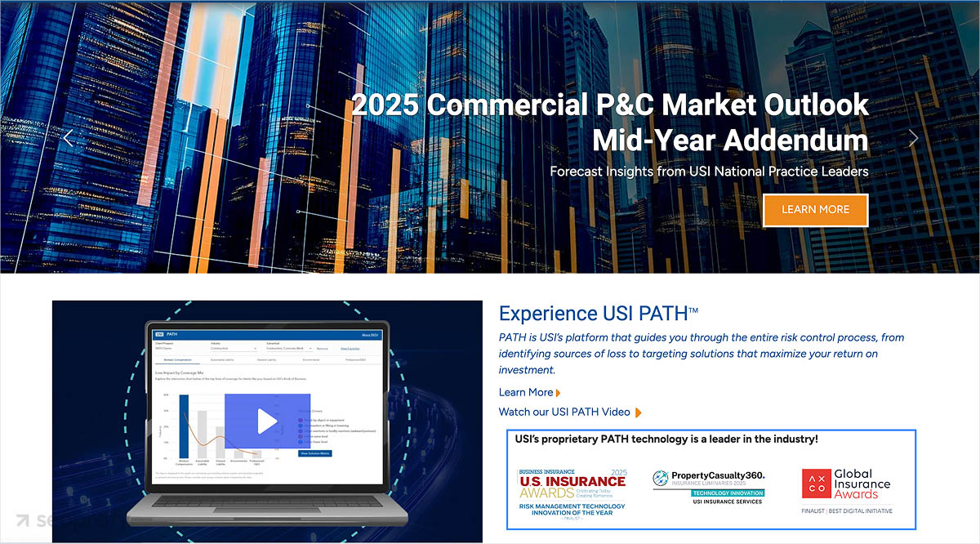Click the USI logo in the PATH header

159,334
